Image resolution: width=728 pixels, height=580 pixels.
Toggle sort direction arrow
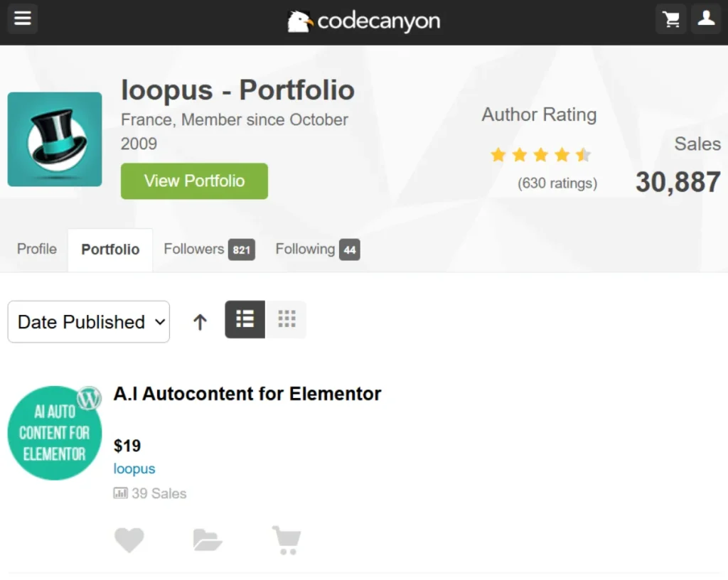pos(200,321)
